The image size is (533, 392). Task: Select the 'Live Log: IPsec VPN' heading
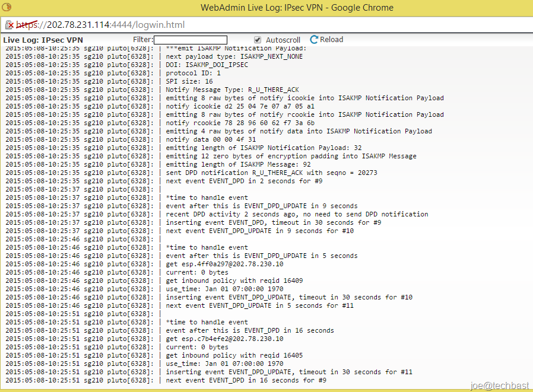[43, 40]
